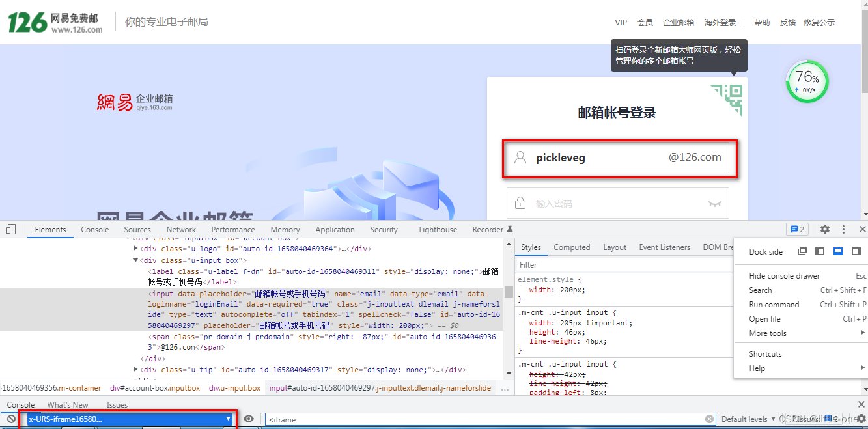Image resolution: width=868 pixels, height=429 pixels.
Task: Select the Elements tab
Action: tap(50, 230)
